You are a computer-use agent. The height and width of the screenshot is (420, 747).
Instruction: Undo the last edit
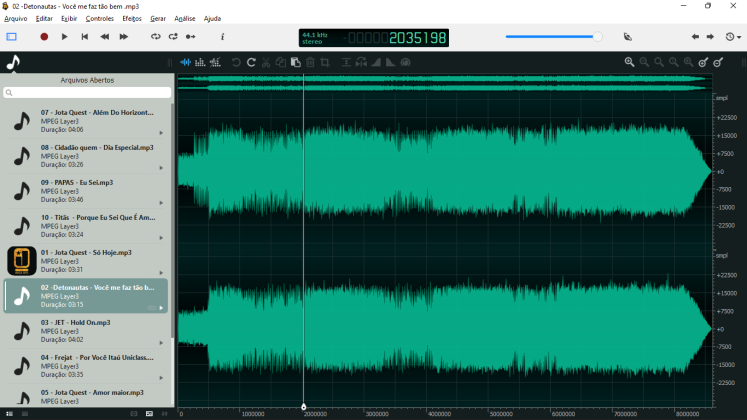point(236,62)
